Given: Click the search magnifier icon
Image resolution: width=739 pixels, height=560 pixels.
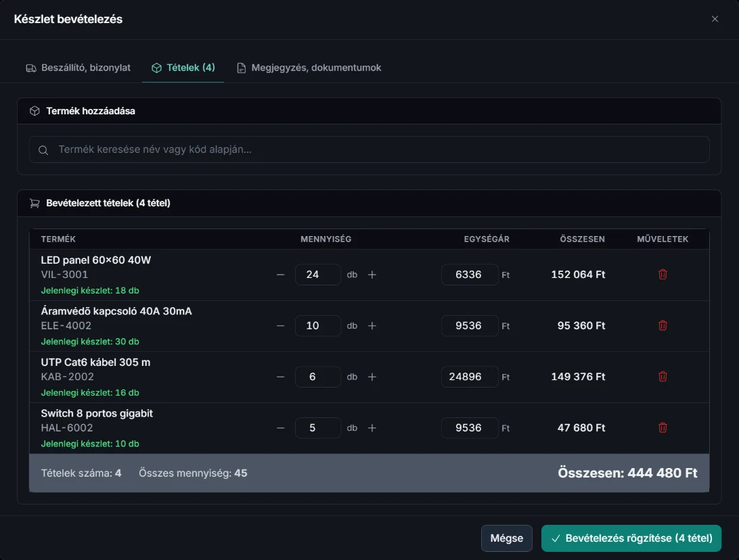Looking at the screenshot, I should [x=43, y=149].
